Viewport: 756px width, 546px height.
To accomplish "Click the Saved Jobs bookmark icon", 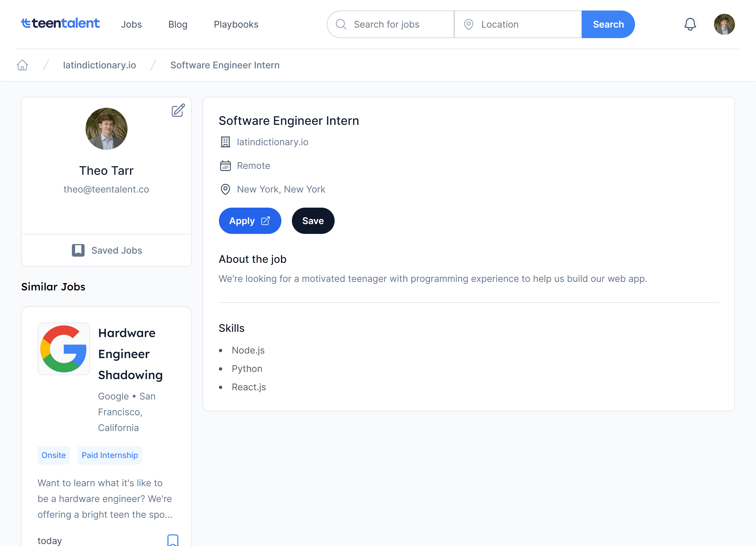I will click(x=78, y=250).
